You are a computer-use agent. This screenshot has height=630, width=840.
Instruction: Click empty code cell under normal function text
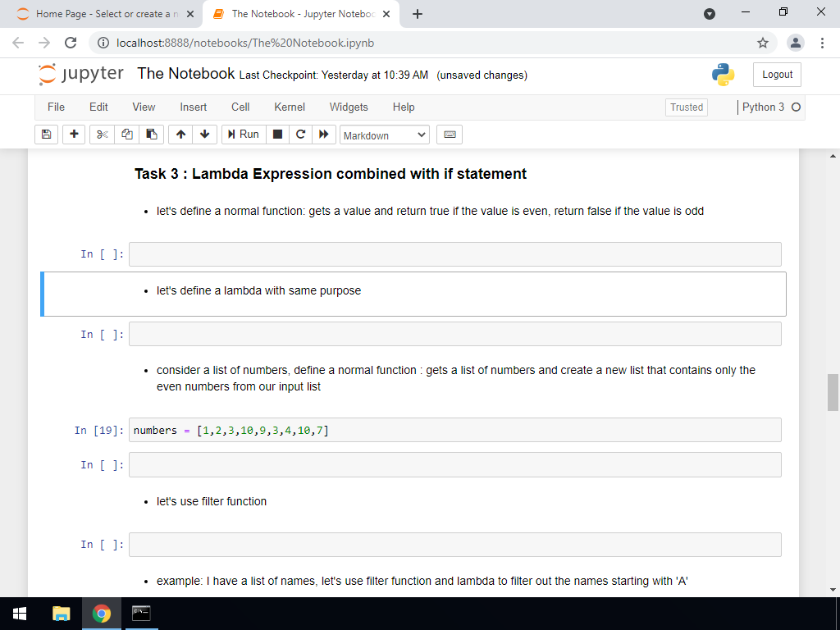(454, 254)
